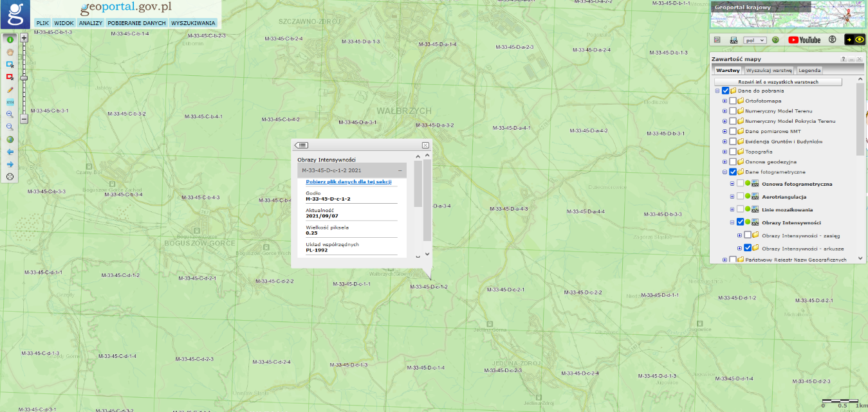This screenshot has width=868, height=412.
Task: Switch to the Legenda tab
Action: (809, 70)
